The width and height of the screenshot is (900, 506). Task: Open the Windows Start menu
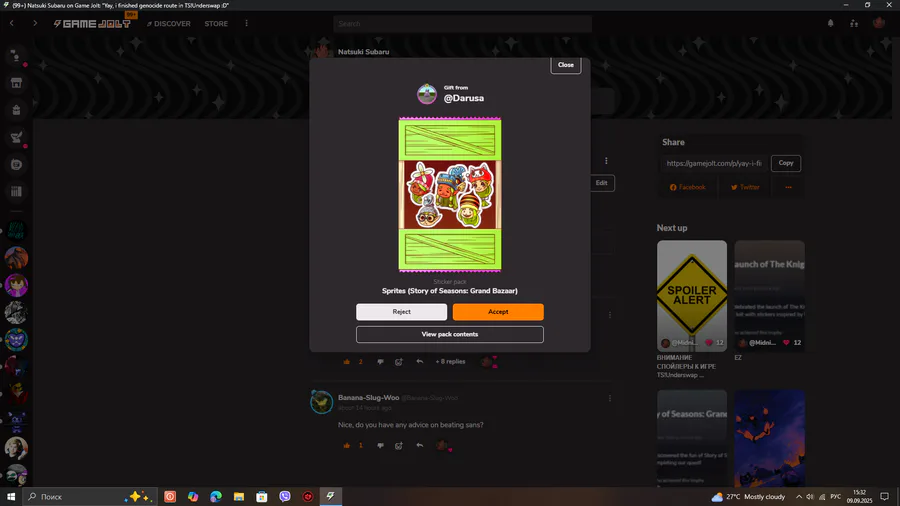(x=11, y=496)
